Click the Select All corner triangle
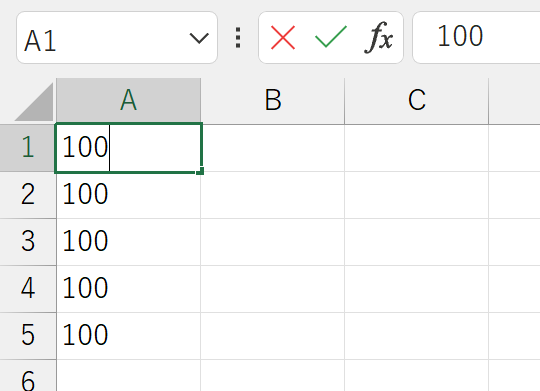 tap(34, 102)
